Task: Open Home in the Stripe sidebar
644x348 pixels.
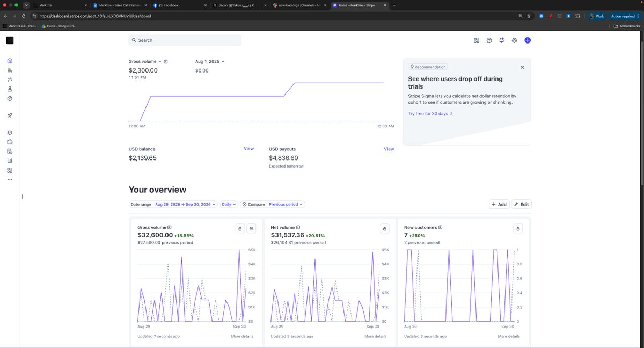Action: 10,61
